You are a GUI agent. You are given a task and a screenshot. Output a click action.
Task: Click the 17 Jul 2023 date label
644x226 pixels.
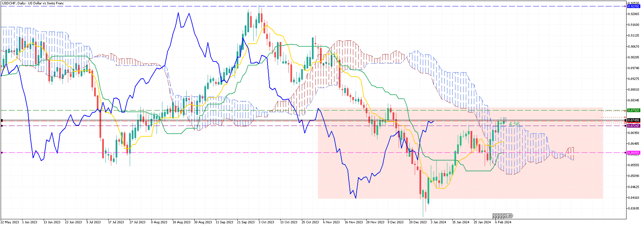click(x=116, y=222)
